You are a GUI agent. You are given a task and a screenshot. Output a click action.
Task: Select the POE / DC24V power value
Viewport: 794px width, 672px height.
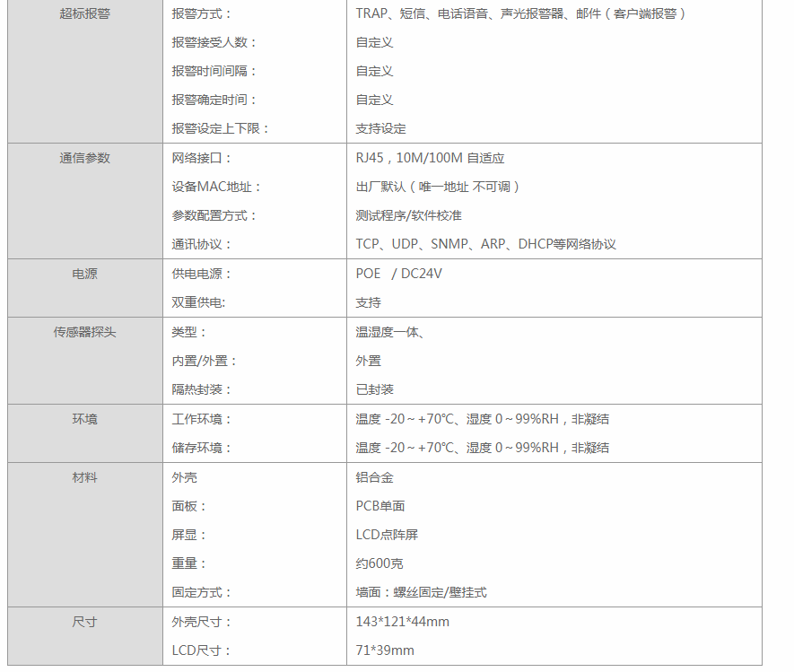pyautogui.click(x=398, y=275)
